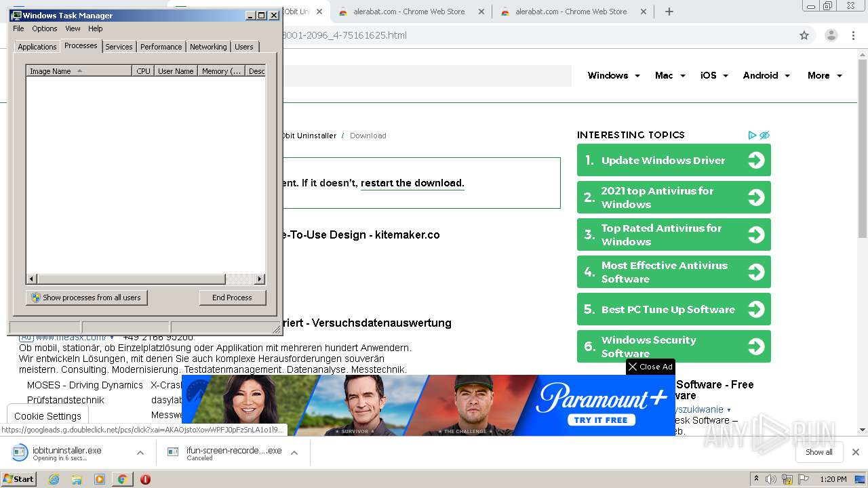The height and width of the screenshot is (488, 868).
Task: Sort processes by CPU column
Action: [x=143, y=70]
